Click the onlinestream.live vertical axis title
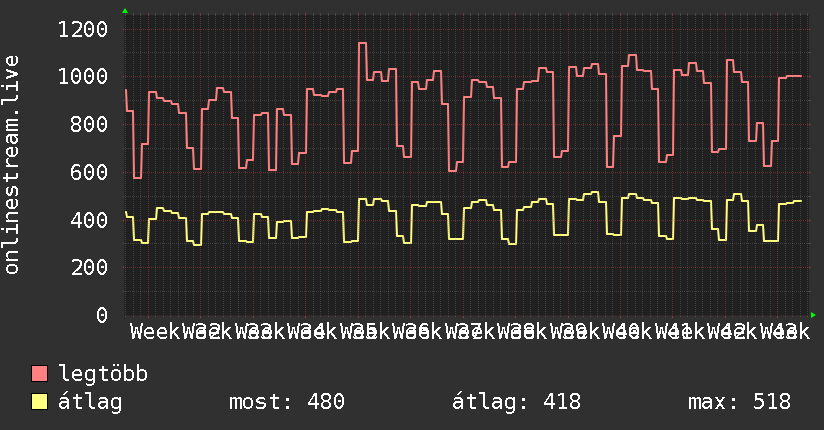Image resolution: width=824 pixels, height=430 pixels. 11,165
